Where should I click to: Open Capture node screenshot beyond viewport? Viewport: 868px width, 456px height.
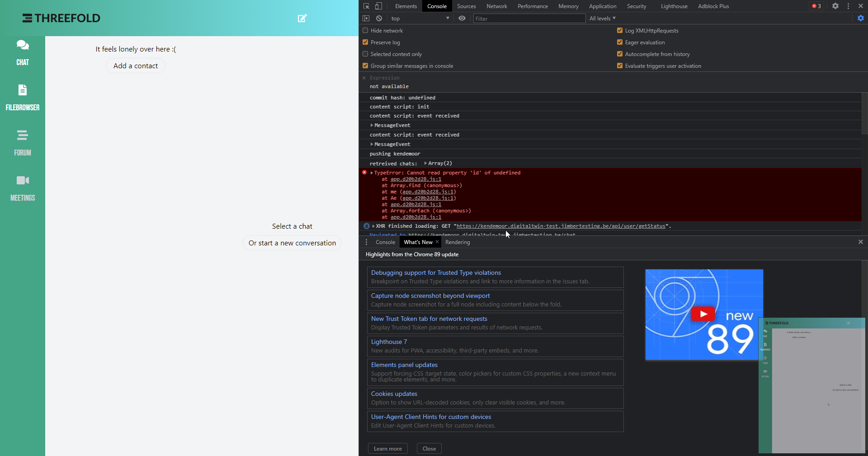click(x=495, y=300)
